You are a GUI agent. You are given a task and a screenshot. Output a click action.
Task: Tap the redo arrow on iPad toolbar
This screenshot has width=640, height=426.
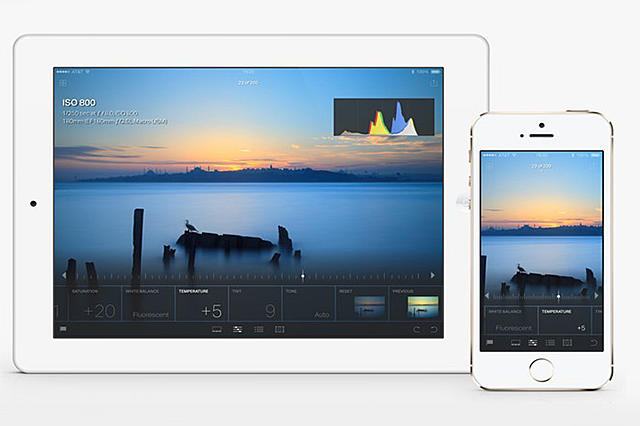(415, 329)
